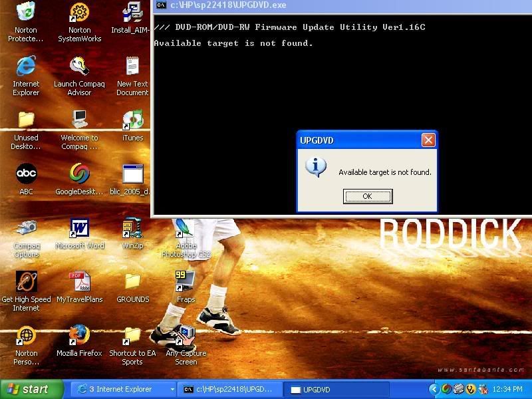Select the New Text Document icon
The height and width of the screenshot is (399, 532).
pyautogui.click(x=132, y=76)
